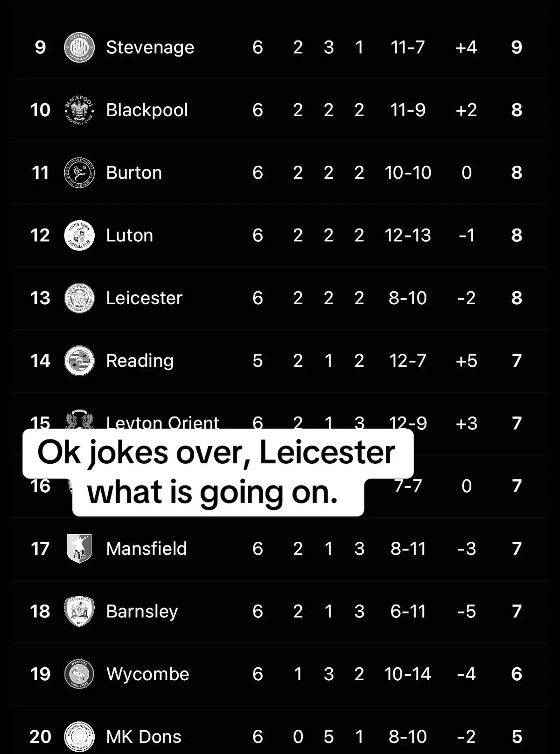
Task: Tap the Reading goal difference +5
Action: click(466, 361)
